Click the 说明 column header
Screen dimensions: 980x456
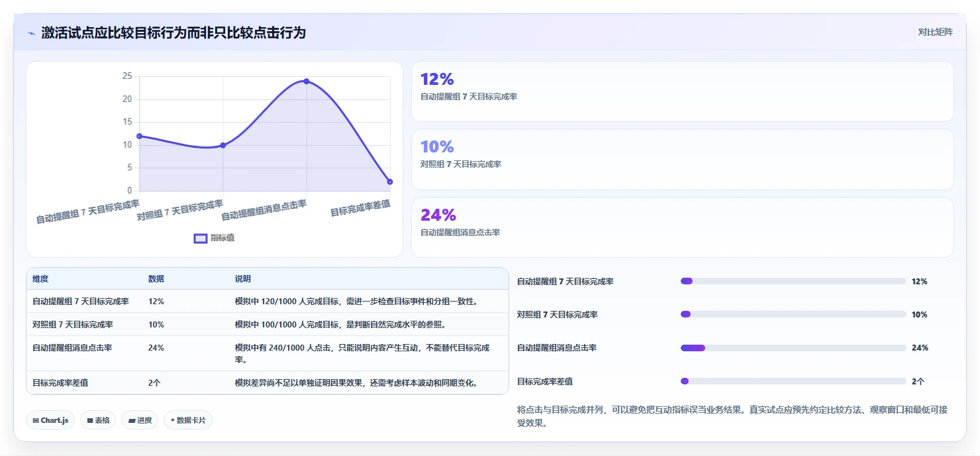243,279
